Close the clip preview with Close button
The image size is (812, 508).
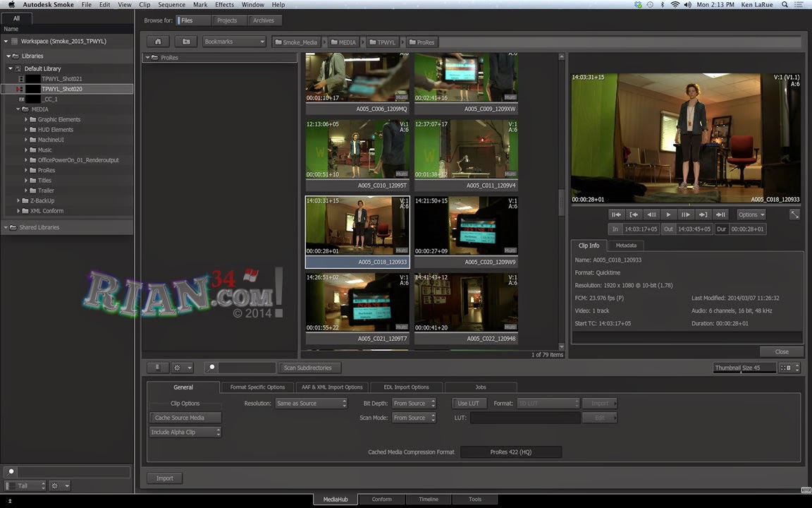[x=782, y=351]
